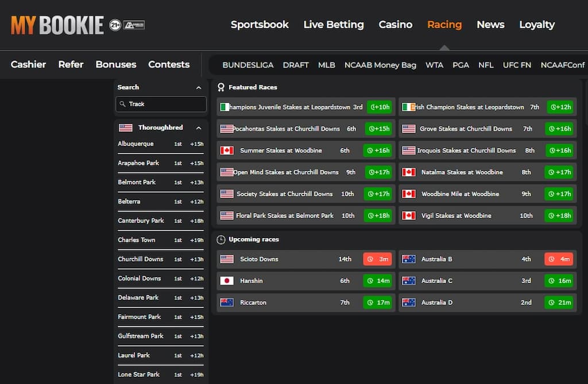This screenshot has width=588, height=384.
Task: Click the Ireland flag beside Irish Champion Stakes
Action: pyautogui.click(x=408, y=107)
